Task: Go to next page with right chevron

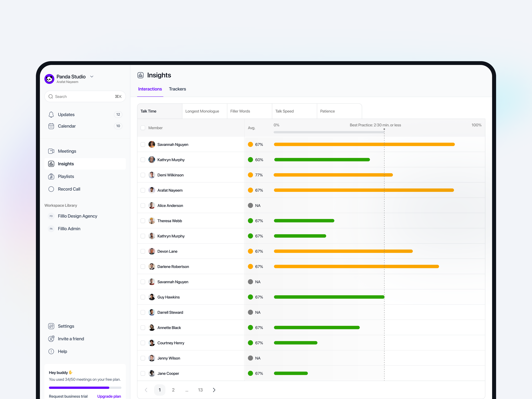Action: pyautogui.click(x=214, y=390)
